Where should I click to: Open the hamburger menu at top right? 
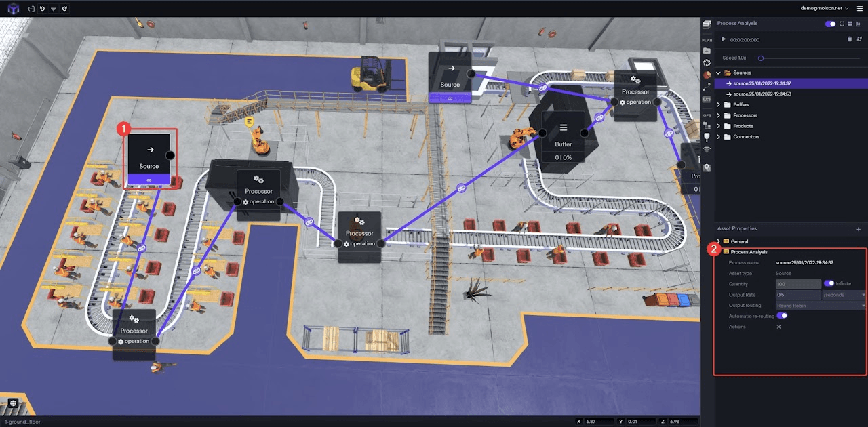pyautogui.click(x=859, y=8)
